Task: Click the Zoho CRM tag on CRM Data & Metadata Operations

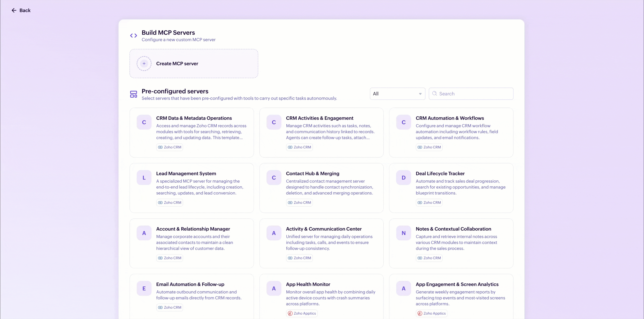Action: click(170, 147)
